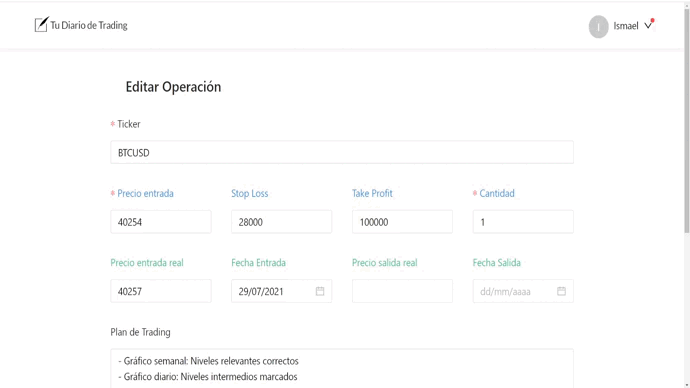The height and width of the screenshot is (388, 690).
Task: Focus the empty Precio salida real field
Action: tap(402, 291)
